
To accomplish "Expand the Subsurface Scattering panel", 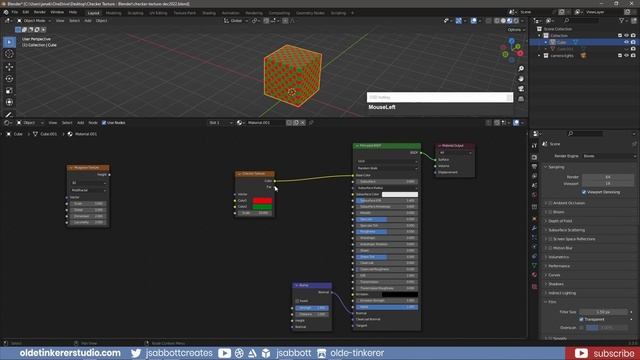I will point(567,230).
